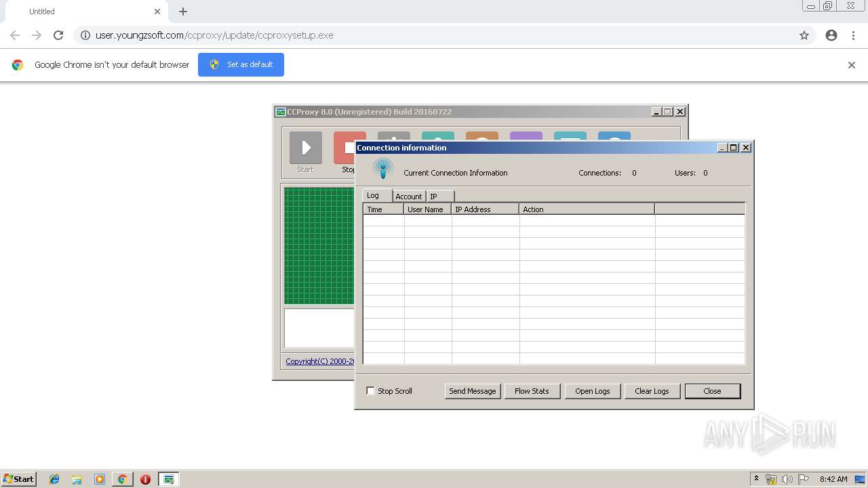
Task: Dismiss the default browser infobar
Action: click(852, 65)
